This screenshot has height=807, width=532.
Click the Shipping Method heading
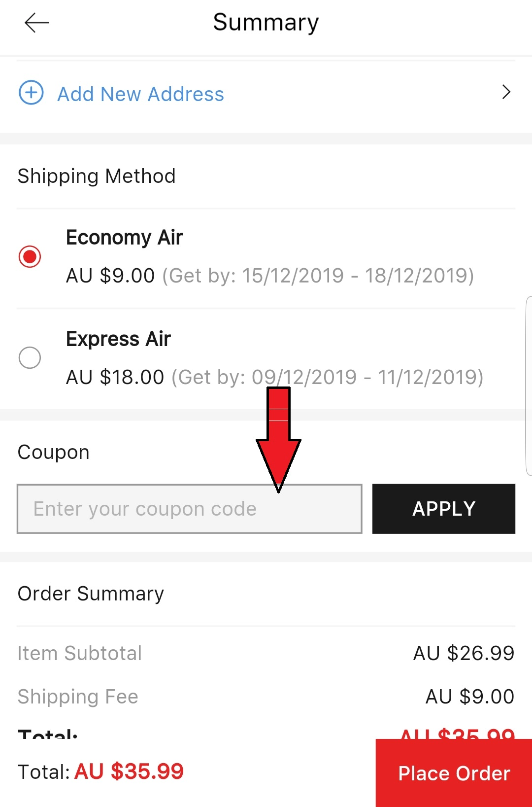[x=97, y=176]
